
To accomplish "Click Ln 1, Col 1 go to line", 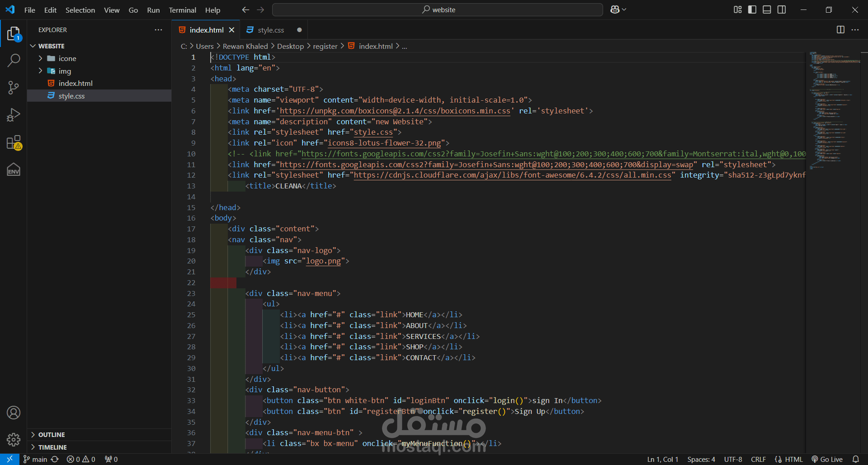I will 663,459.
